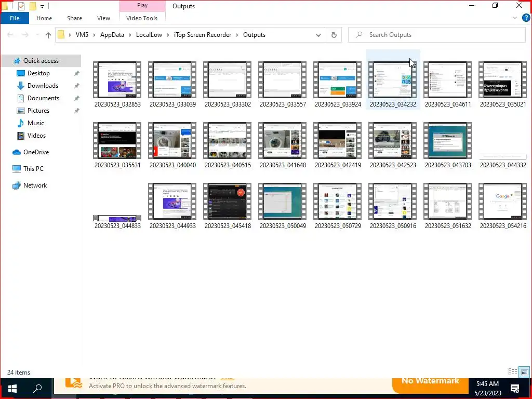Viewport: 532px width, 399px height.
Task: Click the Play contextual tab
Action: pos(142,6)
